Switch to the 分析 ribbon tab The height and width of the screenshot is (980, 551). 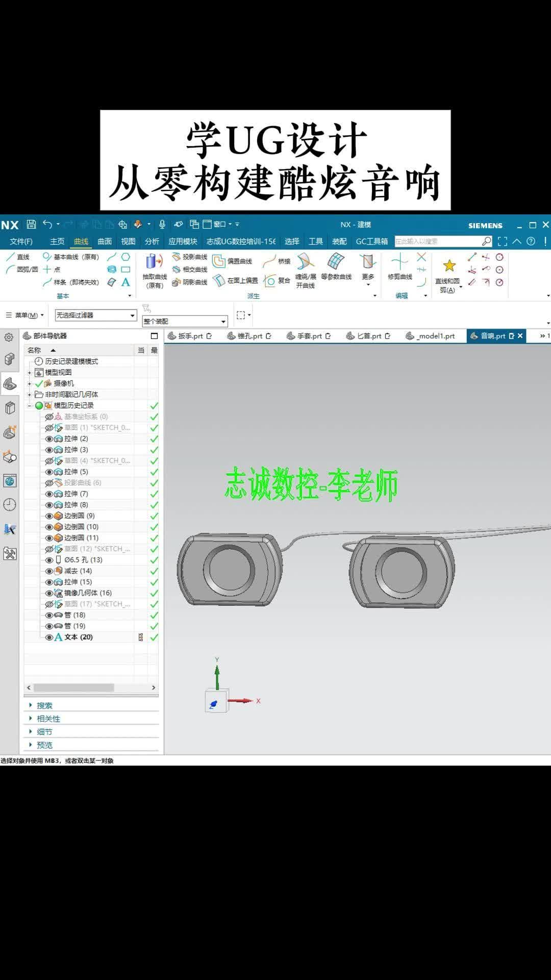[x=152, y=241]
